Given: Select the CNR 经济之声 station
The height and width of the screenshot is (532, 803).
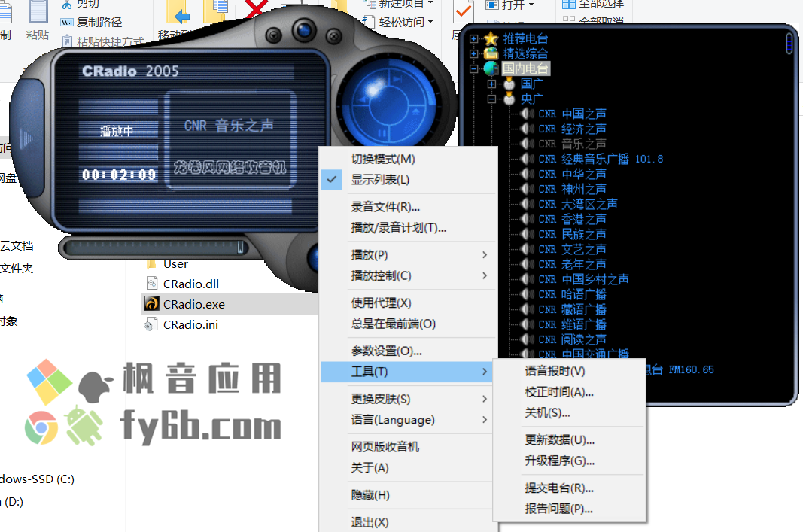Looking at the screenshot, I should click(572, 129).
